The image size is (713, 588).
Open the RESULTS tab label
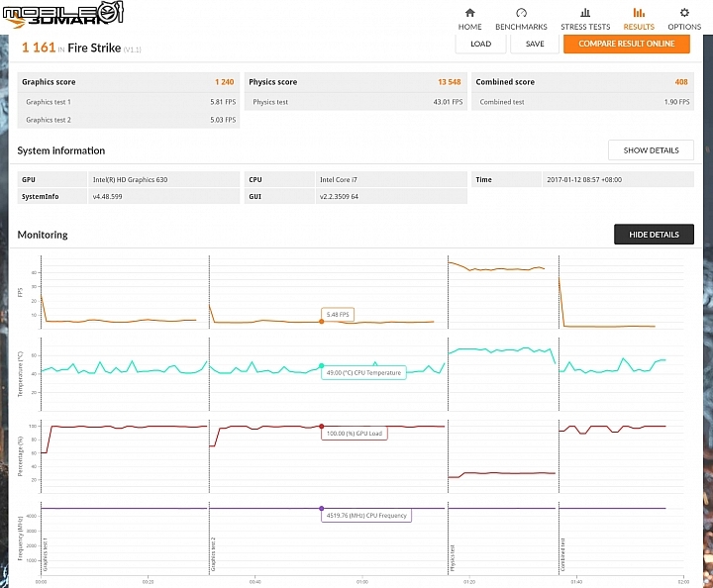tap(639, 27)
